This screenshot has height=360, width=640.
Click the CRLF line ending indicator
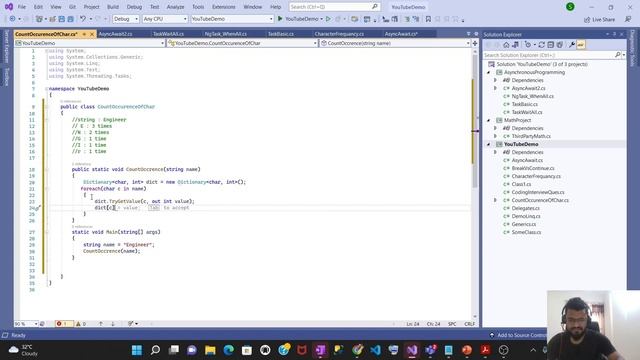[x=469, y=324]
